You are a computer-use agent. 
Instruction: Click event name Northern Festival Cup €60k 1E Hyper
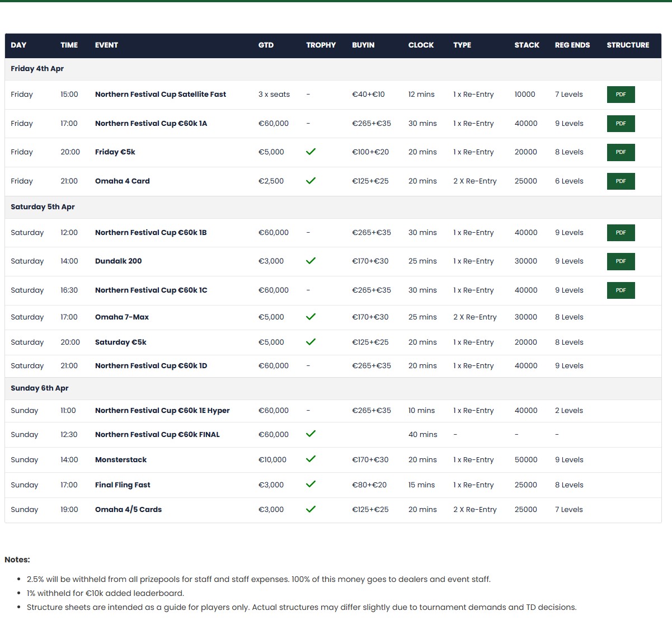tap(162, 411)
